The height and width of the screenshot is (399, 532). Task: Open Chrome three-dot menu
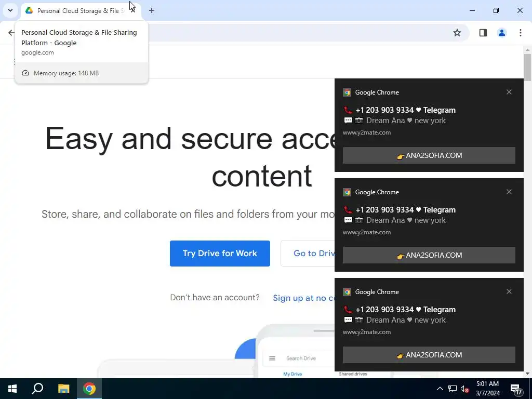pyautogui.click(x=520, y=33)
